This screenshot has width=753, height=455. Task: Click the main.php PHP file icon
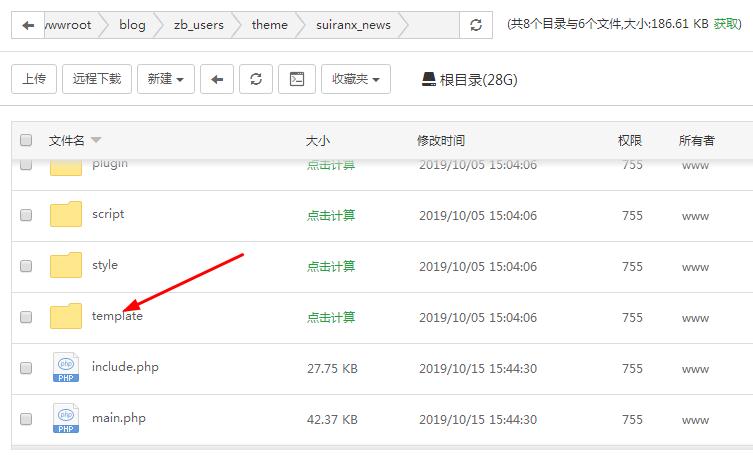click(x=66, y=418)
